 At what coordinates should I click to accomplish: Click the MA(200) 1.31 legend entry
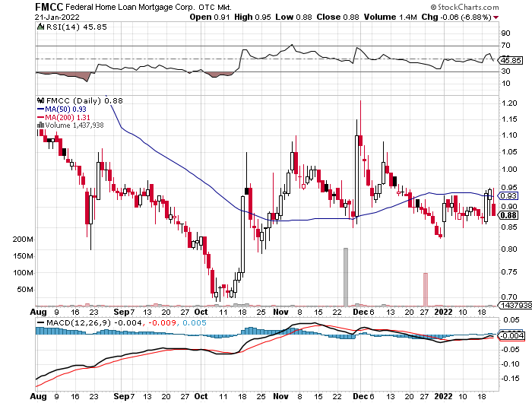tap(68, 117)
